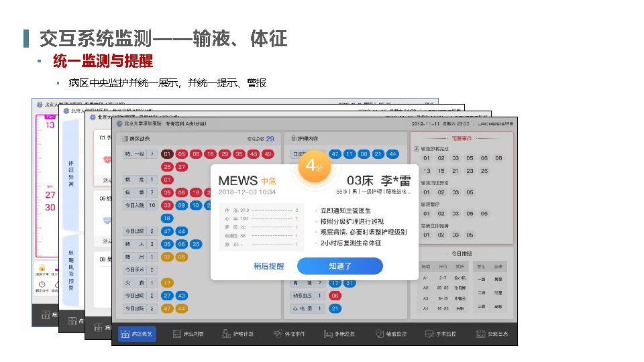The height and width of the screenshot is (362, 644).
Task: Select bed 15 under 输液即将完成
Action: pyautogui.click(x=441, y=171)
